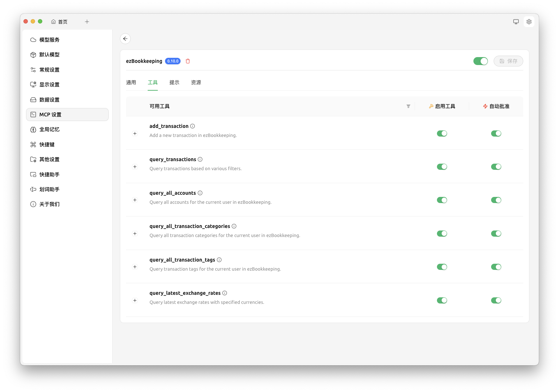559x392 pixels.
Task: Switch to the 通用 tab
Action: [131, 82]
